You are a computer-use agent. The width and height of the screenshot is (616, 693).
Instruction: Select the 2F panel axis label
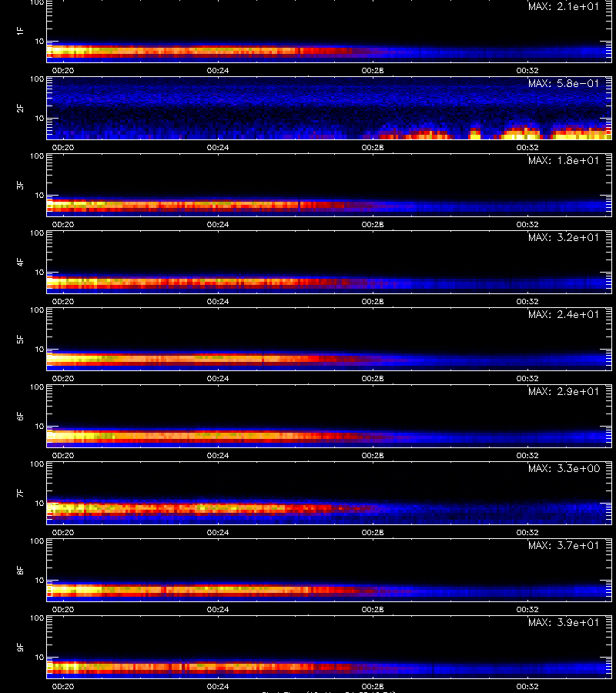click(x=20, y=108)
